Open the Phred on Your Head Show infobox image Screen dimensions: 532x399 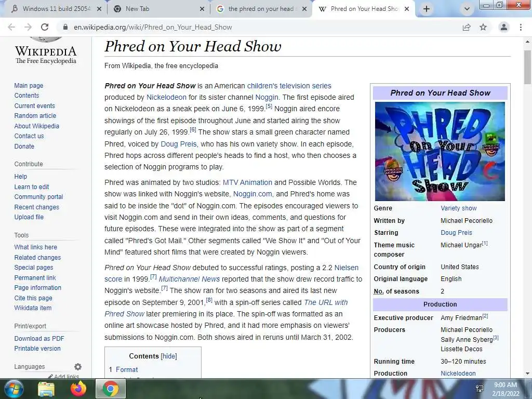pos(440,151)
